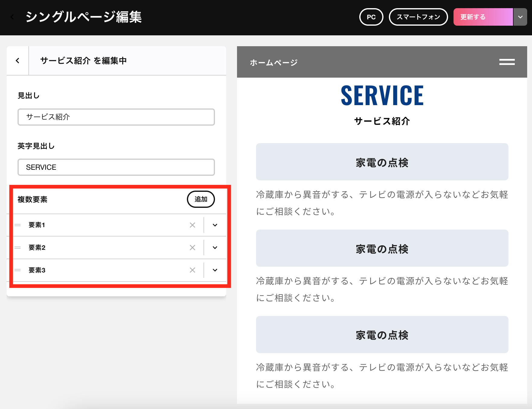Grab the drag handle of 要素2
Viewport: 532px width, 409px height.
tap(18, 248)
